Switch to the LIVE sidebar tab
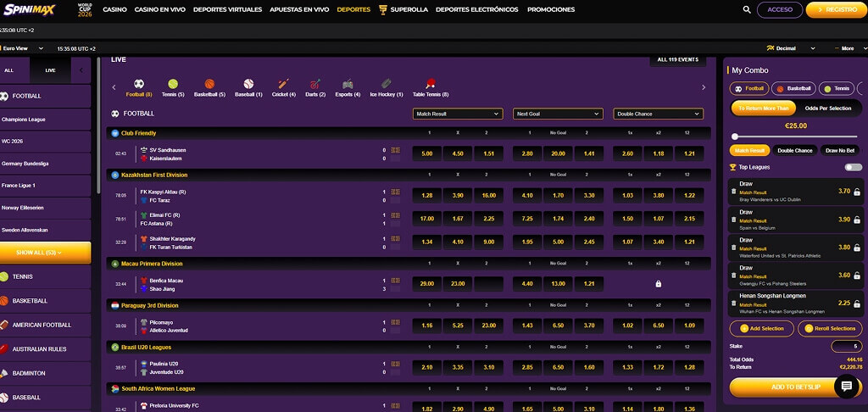Image resolution: width=868 pixels, height=412 pixels. coord(50,70)
